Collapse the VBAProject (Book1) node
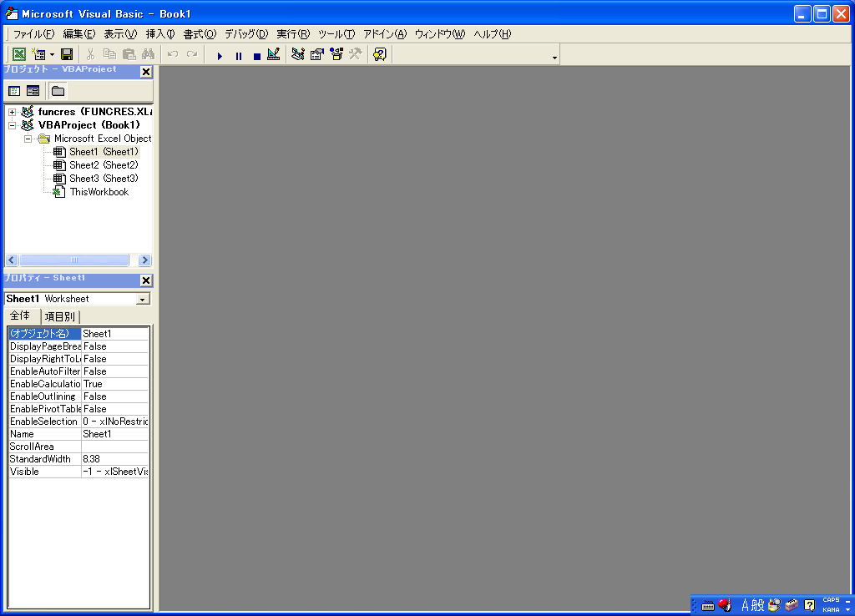This screenshot has height=616, width=855. pyautogui.click(x=13, y=125)
